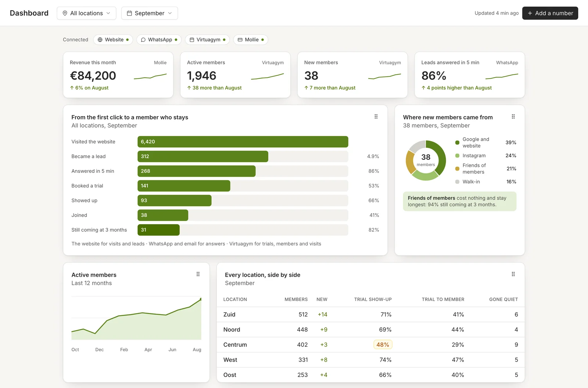The image size is (588, 388).
Task: Click the 7 more than August text
Action: click(330, 88)
